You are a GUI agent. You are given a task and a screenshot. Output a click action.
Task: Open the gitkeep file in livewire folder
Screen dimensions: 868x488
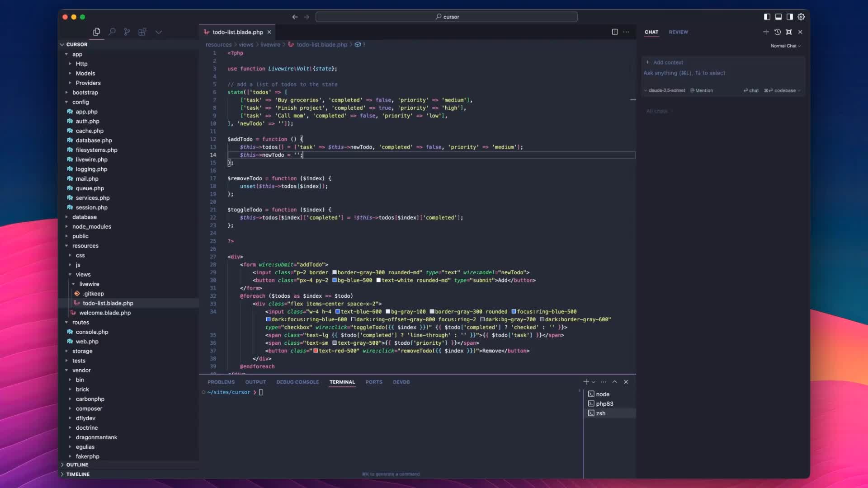pyautogui.click(x=93, y=293)
